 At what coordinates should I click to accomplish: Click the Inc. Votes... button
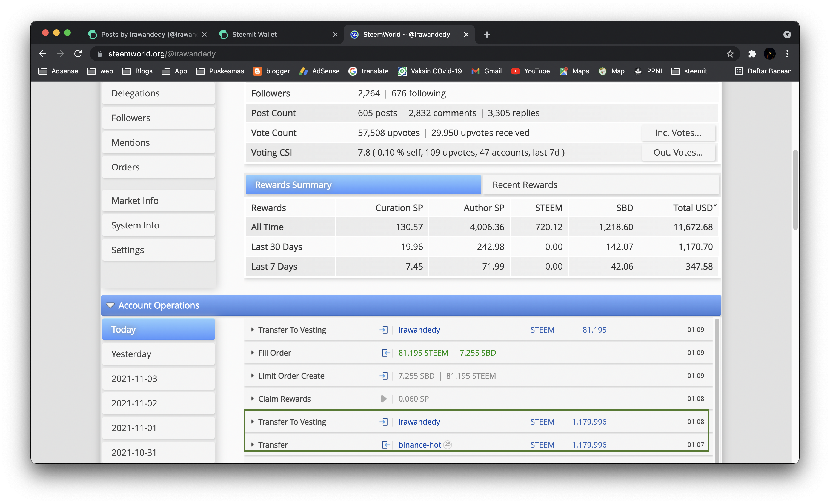[678, 133]
